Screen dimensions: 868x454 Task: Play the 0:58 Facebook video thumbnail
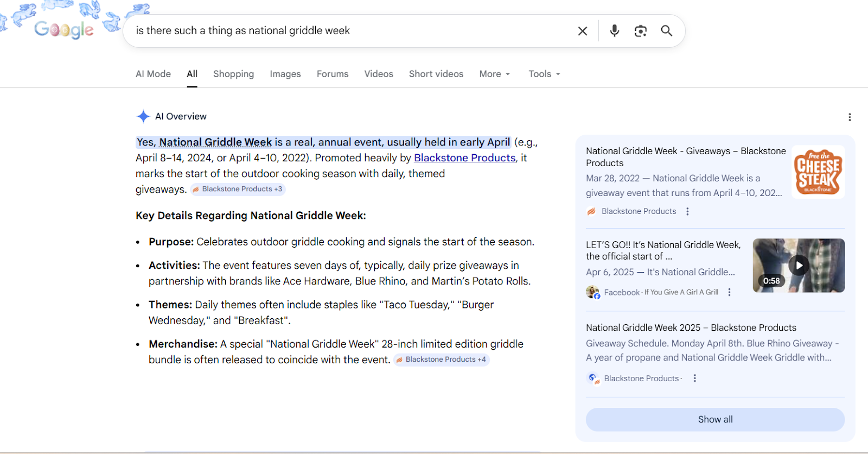(798, 266)
